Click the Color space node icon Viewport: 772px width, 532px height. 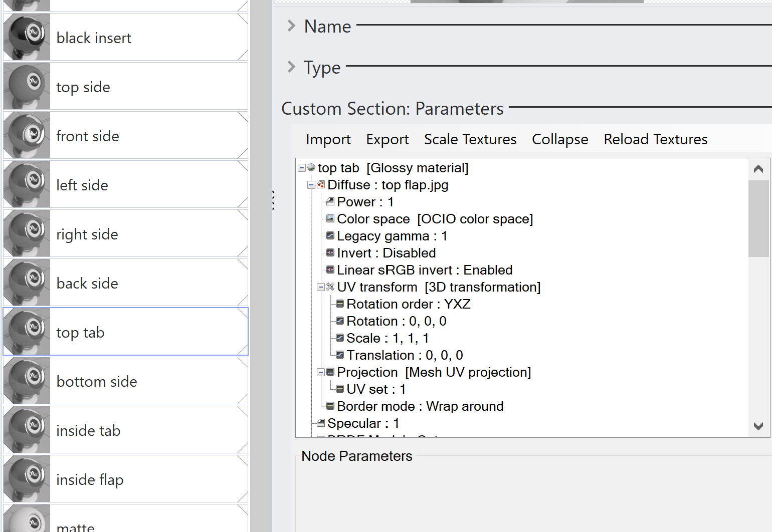point(330,219)
